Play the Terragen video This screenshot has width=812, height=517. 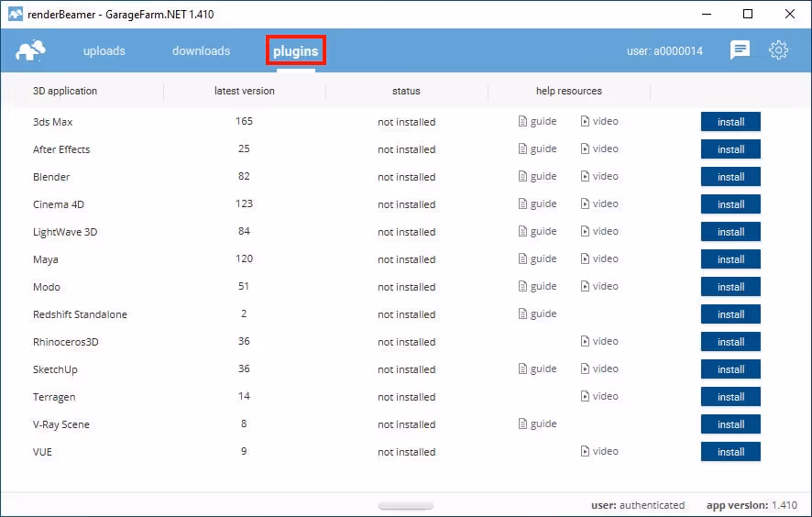[x=599, y=396]
